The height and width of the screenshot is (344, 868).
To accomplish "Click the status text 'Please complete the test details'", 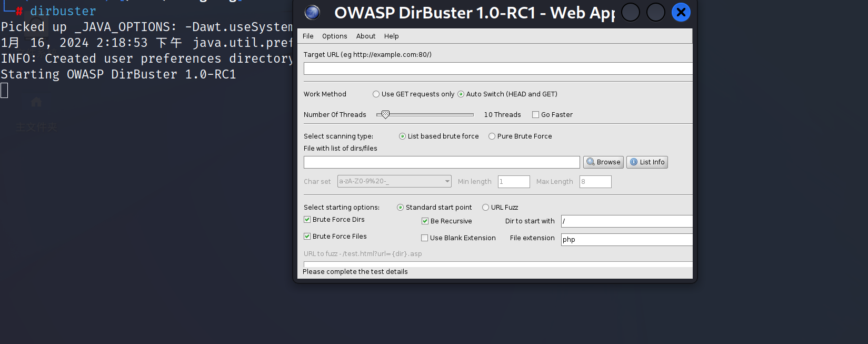I will [355, 272].
